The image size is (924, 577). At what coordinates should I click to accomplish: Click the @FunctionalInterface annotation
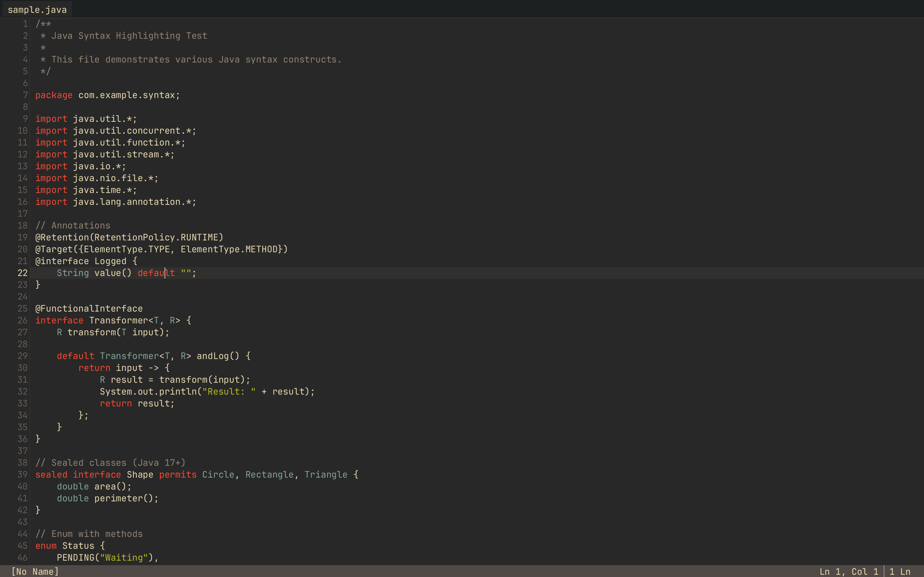pyautogui.click(x=89, y=308)
